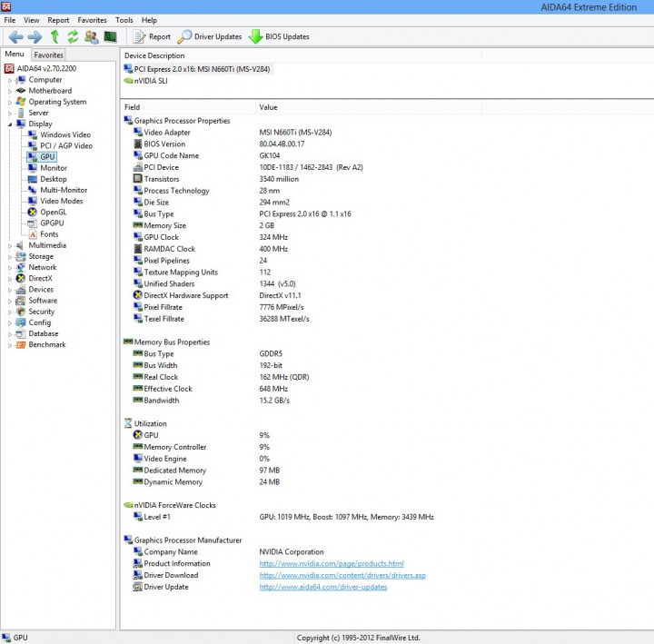Expand the Benchmark tree node
654x644 pixels.
(x=10, y=345)
